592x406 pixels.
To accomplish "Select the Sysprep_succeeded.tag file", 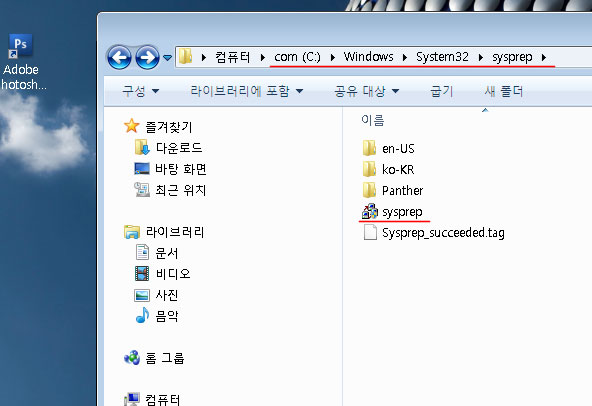I will tap(433, 233).
